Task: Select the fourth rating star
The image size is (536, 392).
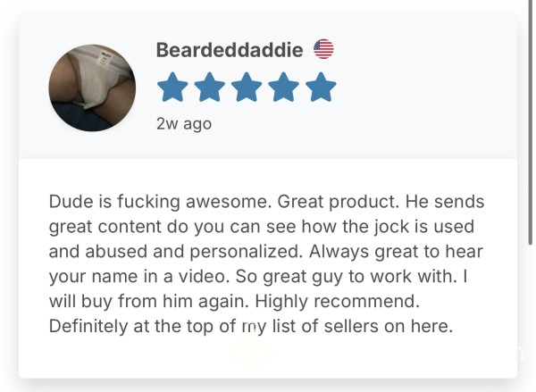Action: coord(283,88)
